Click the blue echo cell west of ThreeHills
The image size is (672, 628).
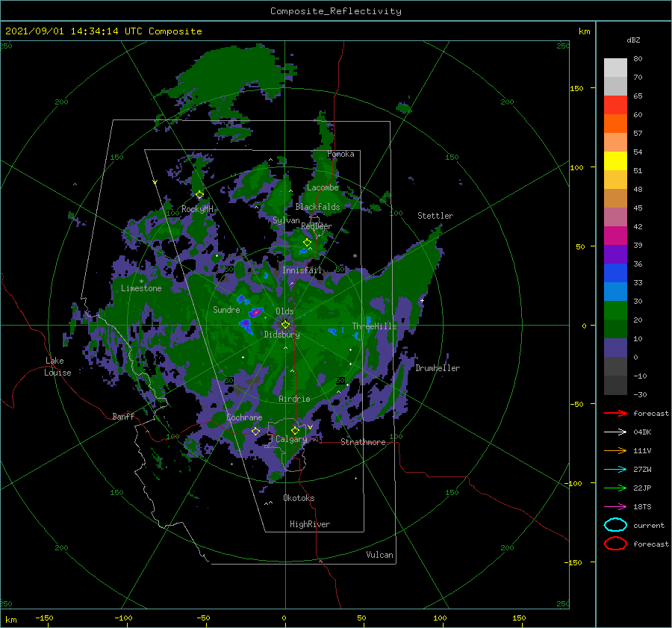click(332, 331)
